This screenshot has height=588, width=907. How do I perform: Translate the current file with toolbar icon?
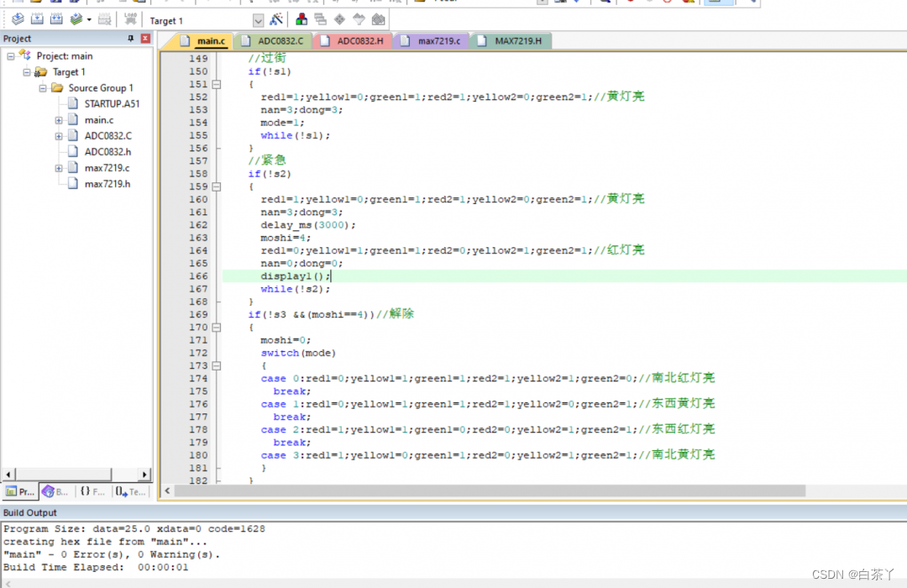click(x=18, y=19)
